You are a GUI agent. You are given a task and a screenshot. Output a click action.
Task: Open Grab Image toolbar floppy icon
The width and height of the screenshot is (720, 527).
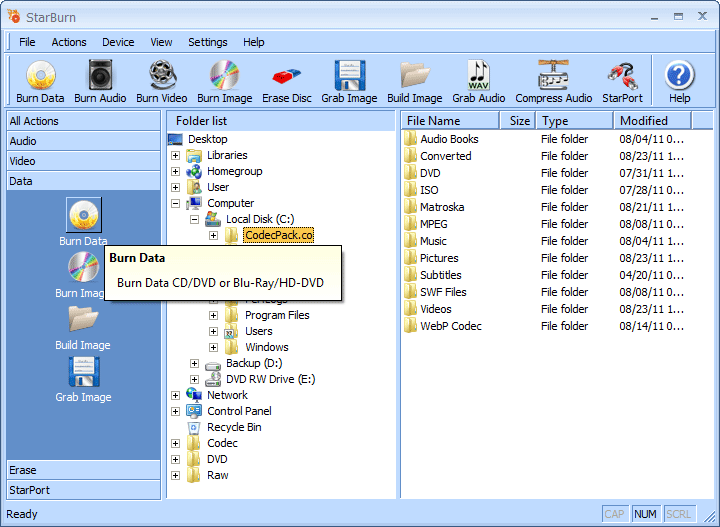tap(349, 75)
